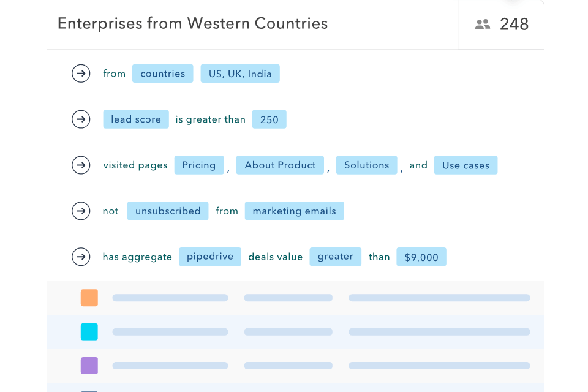588x392 pixels.
Task: Click the arrow icon beside unsubscribed rule
Action: tap(81, 211)
